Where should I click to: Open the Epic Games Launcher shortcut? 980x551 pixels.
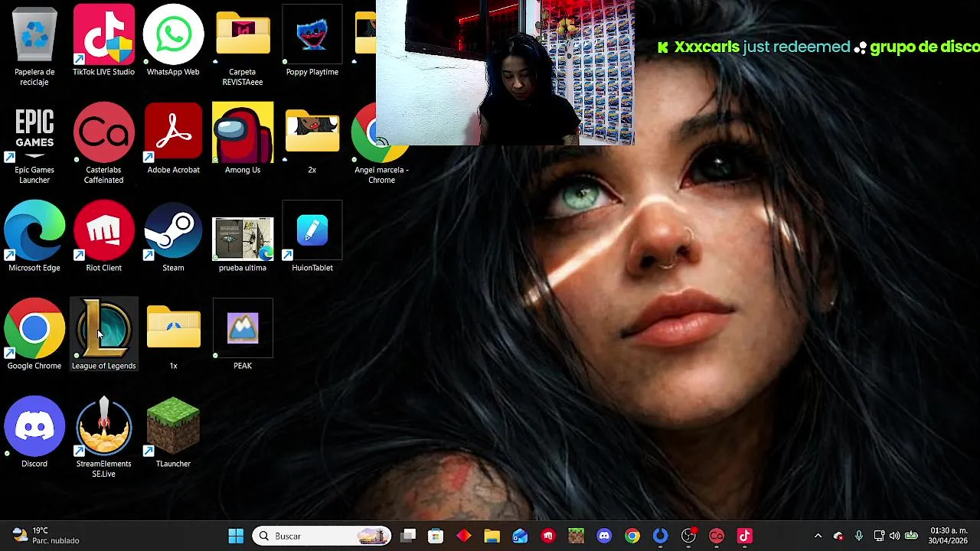coord(34,144)
